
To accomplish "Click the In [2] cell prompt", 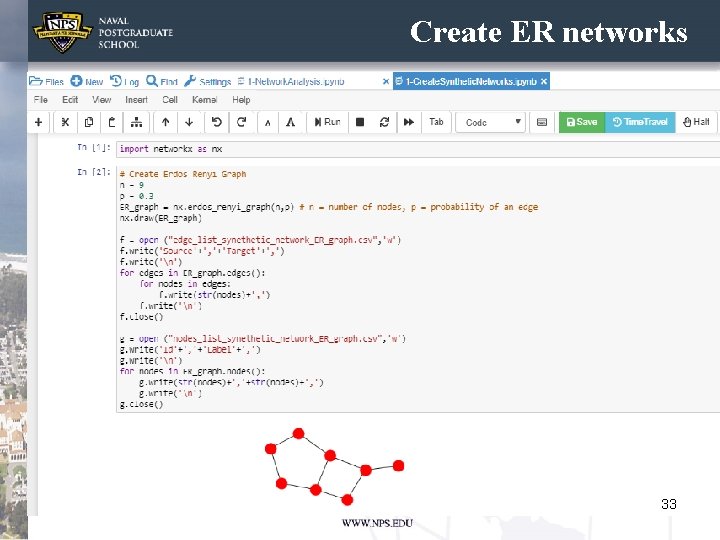I will point(94,172).
